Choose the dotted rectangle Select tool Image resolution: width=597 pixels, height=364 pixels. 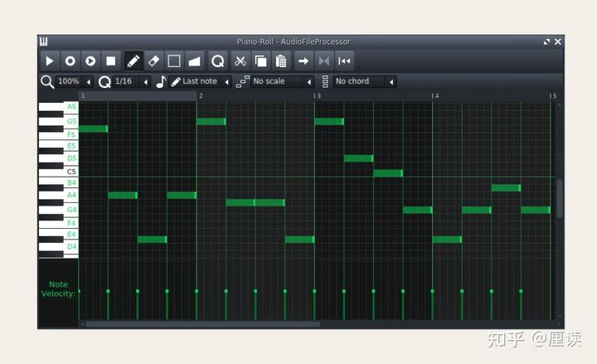[174, 61]
